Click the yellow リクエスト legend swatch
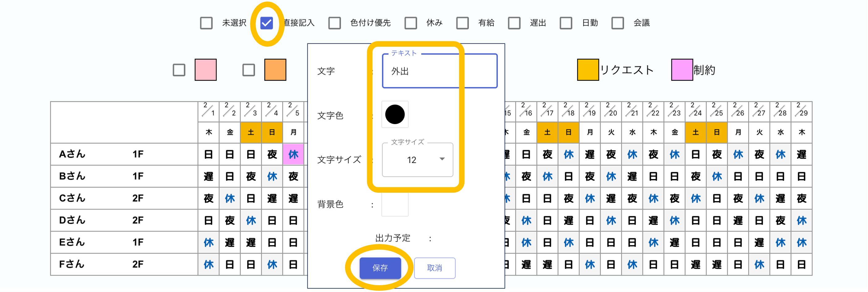The height and width of the screenshot is (292, 868). 588,70
